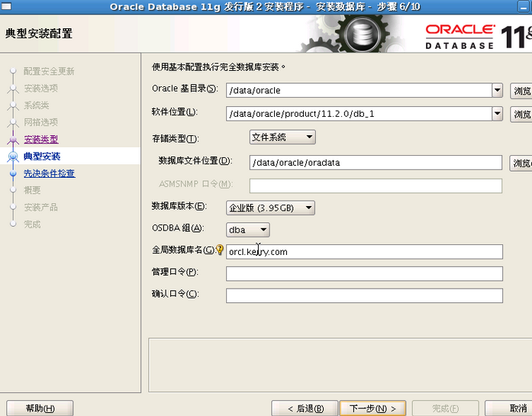This screenshot has width=532, height=416.
Task: Click the message area at bottom
Action: pyautogui.click(x=340, y=365)
